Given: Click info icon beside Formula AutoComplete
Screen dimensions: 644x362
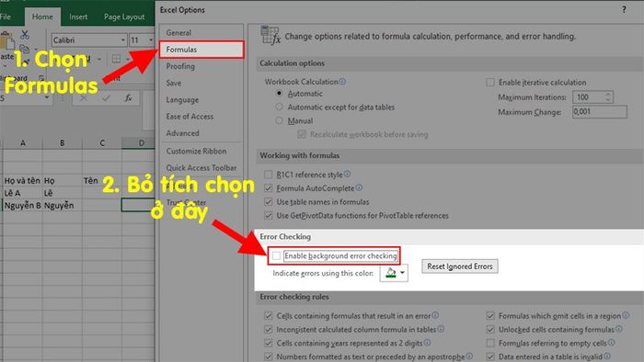Looking at the screenshot, I should coord(359,187).
